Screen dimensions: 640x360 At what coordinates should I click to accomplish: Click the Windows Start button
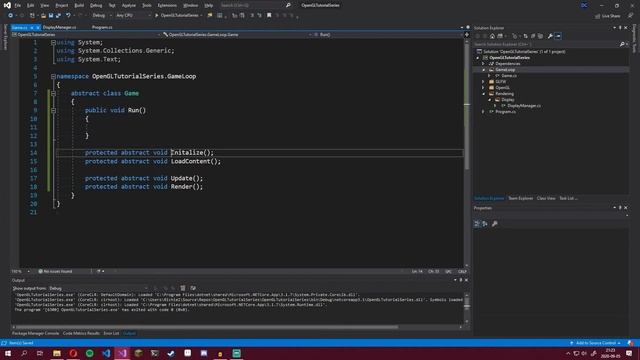8,353
